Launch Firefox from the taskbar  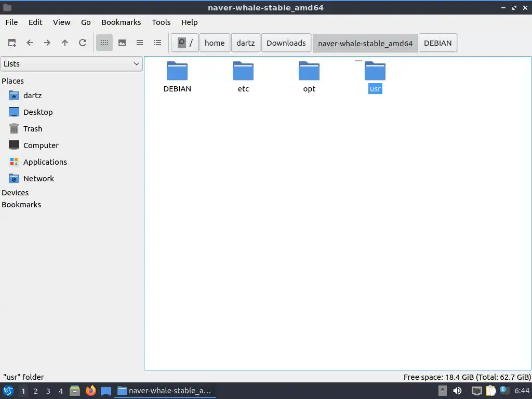click(x=90, y=391)
